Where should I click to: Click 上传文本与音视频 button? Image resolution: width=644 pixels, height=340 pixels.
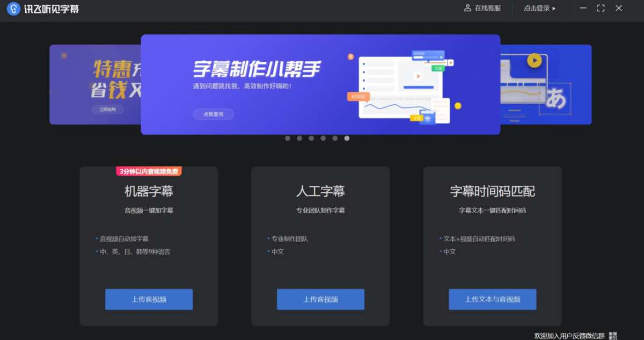pyautogui.click(x=493, y=299)
